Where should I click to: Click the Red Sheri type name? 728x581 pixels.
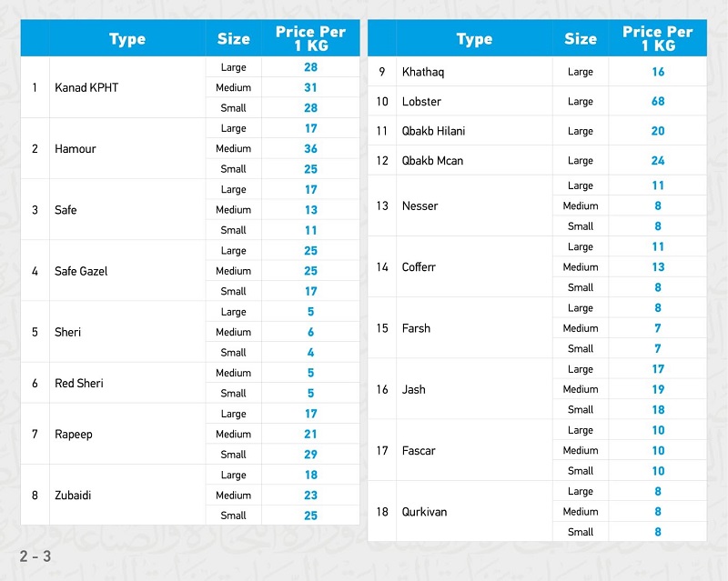79,384
